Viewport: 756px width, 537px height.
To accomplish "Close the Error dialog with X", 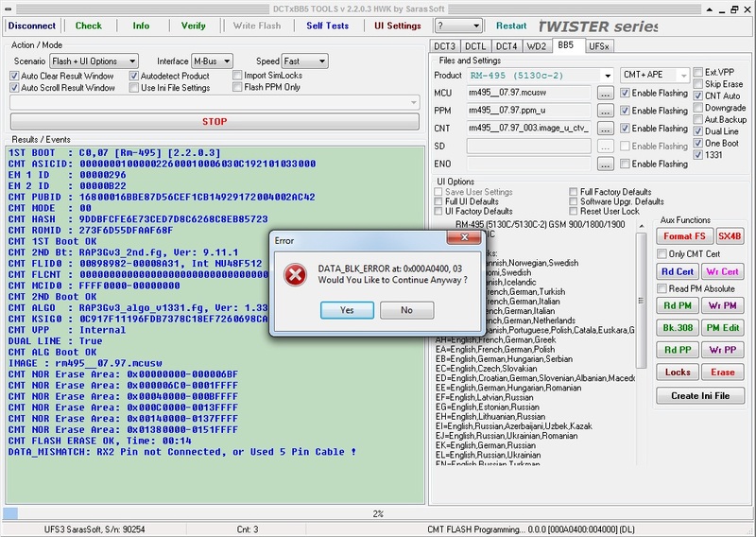I will (x=464, y=237).
